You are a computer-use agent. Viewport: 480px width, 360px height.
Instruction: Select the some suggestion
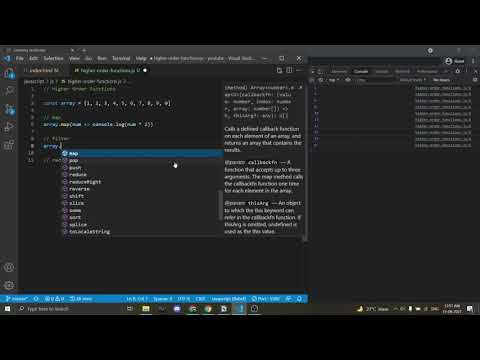142,210
